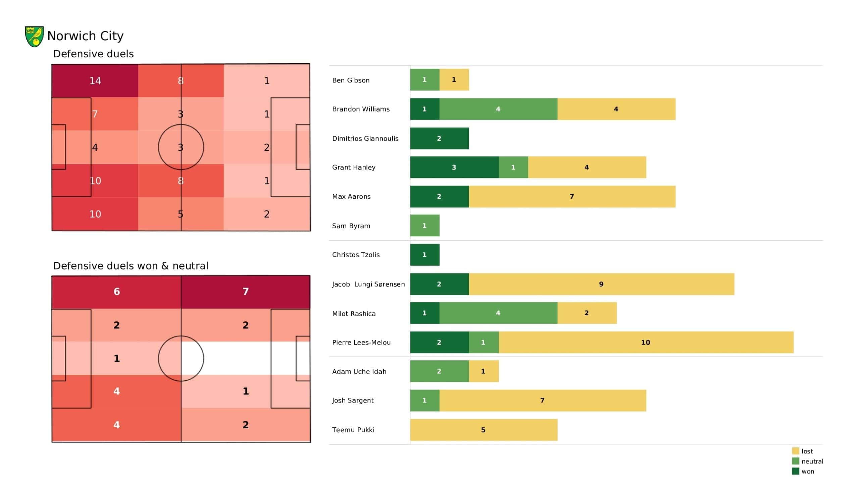This screenshot has width=859, height=504.
Task: Select Milot Rashica's neutral segment showing 4
Action: 498,313
